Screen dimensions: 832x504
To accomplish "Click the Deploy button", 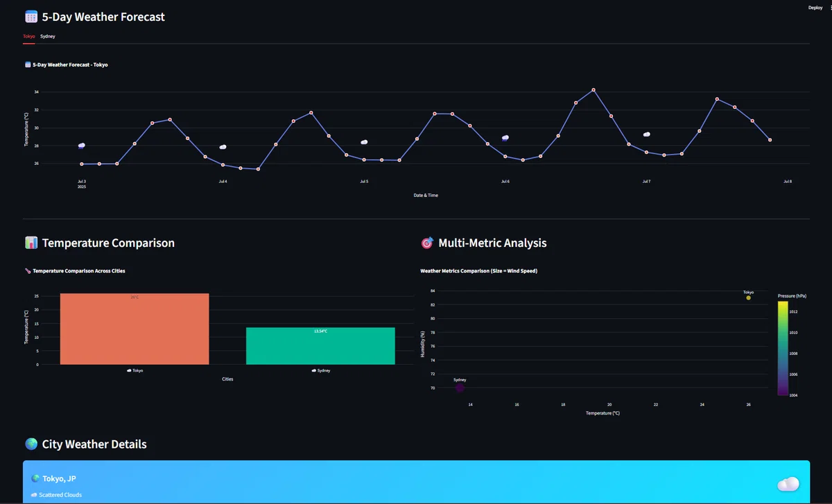I will tap(815, 8).
